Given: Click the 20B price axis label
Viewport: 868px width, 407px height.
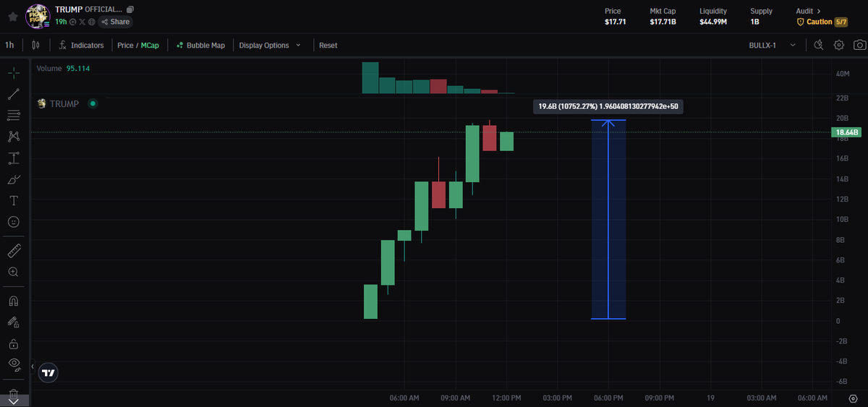Looking at the screenshot, I should coord(841,118).
